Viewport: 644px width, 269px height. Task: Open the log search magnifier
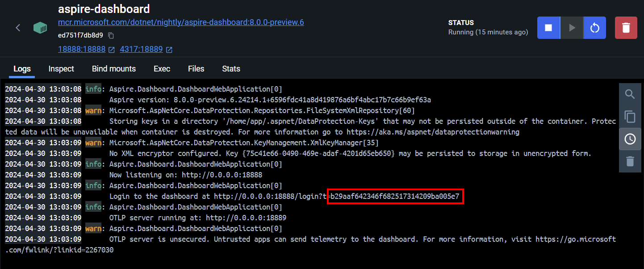tap(630, 94)
